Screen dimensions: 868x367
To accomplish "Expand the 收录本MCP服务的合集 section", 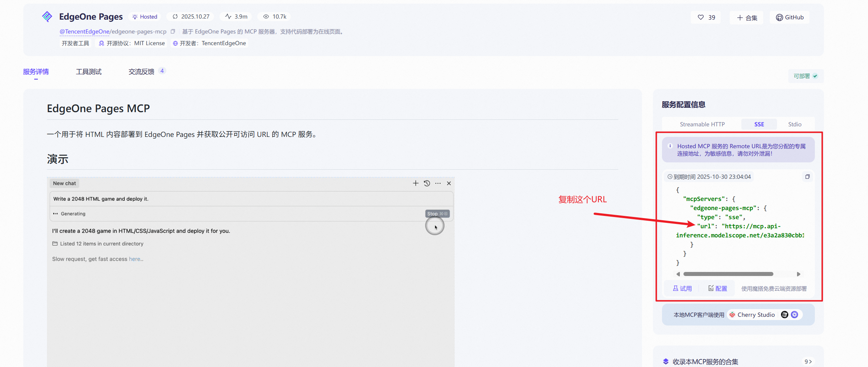I will (x=808, y=362).
